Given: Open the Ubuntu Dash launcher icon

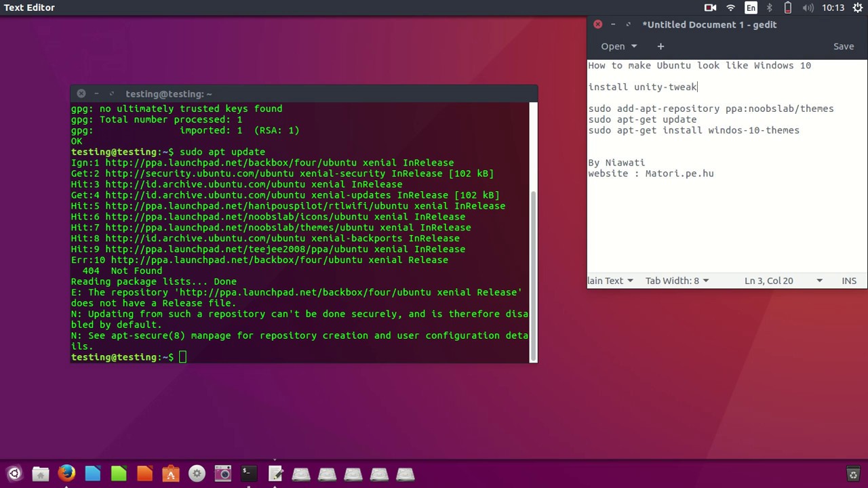Looking at the screenshot, I should pyautogui.click(x=14, y=474).
